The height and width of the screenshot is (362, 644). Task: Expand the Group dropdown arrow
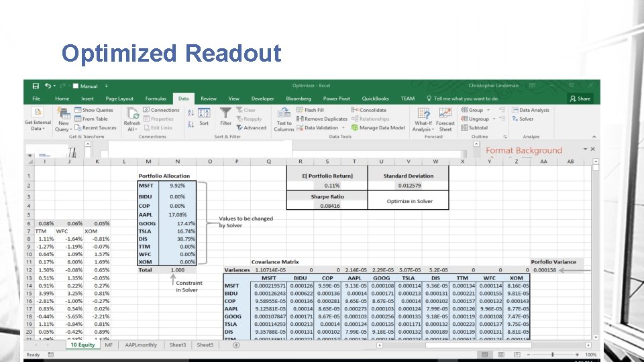(488, 110)
